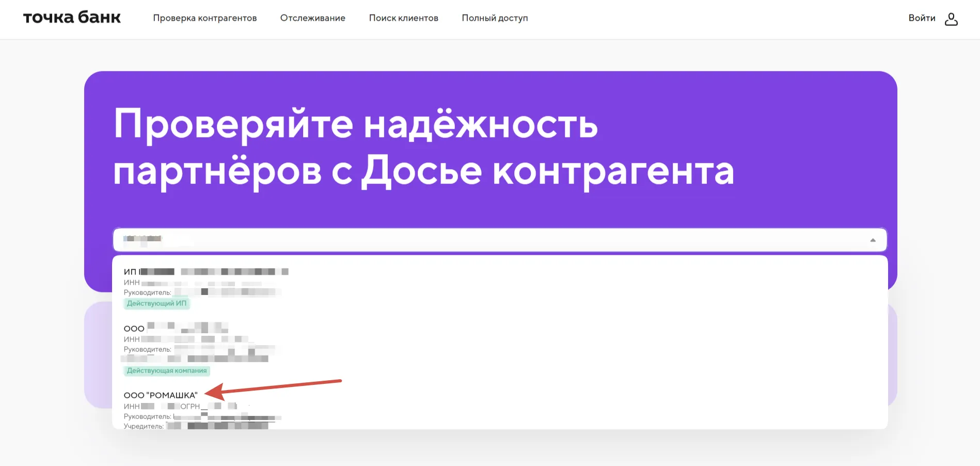Screen dimensions: 980x466
Task: Open the Поиск клиентов page
Action: (x=404, y=18)
